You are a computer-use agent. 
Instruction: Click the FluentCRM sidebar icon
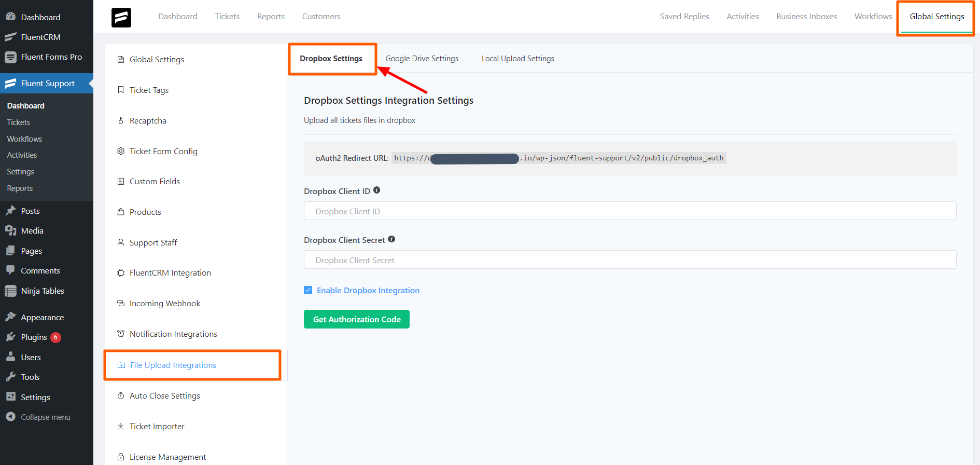tap(10, 37)
